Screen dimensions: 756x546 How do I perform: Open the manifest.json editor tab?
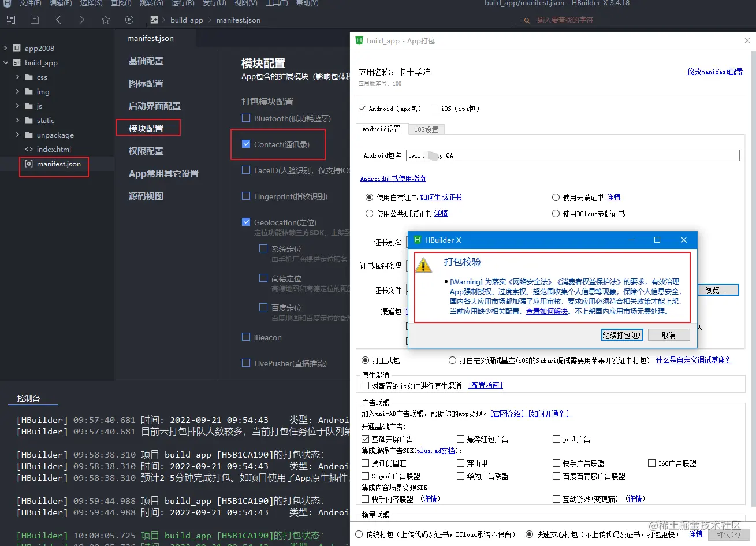[151, 38]
